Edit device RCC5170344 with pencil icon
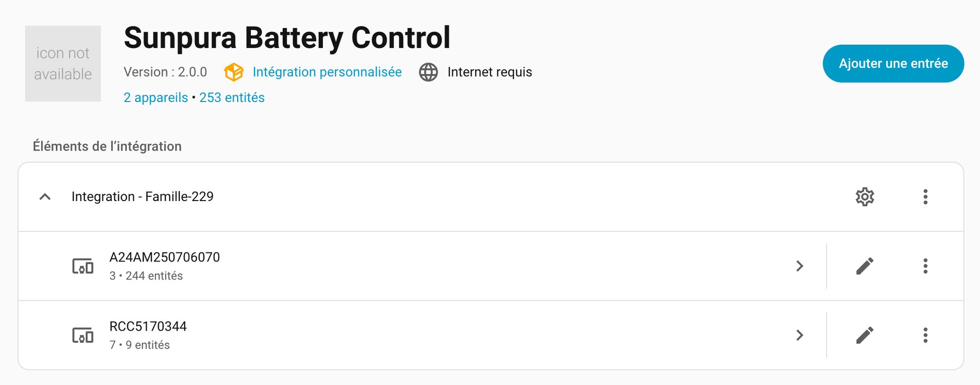The height and width of the screenshot is (385, 980). point(865,335)
